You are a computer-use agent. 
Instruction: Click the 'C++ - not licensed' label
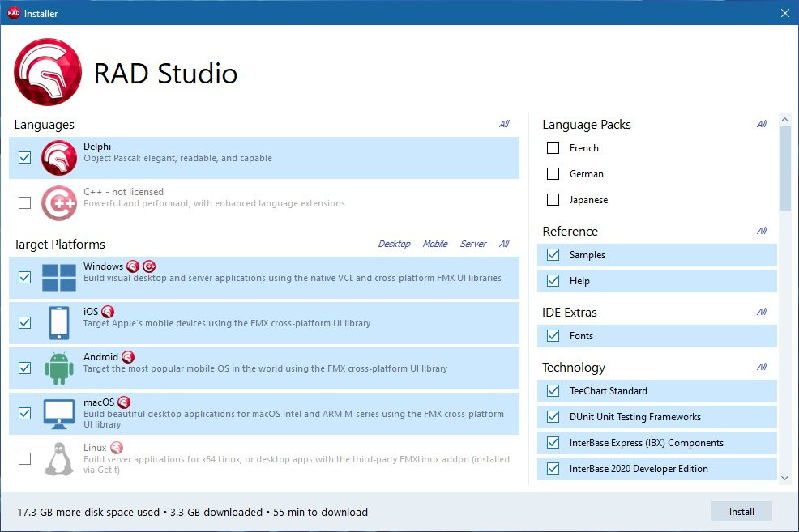(123, 192)
